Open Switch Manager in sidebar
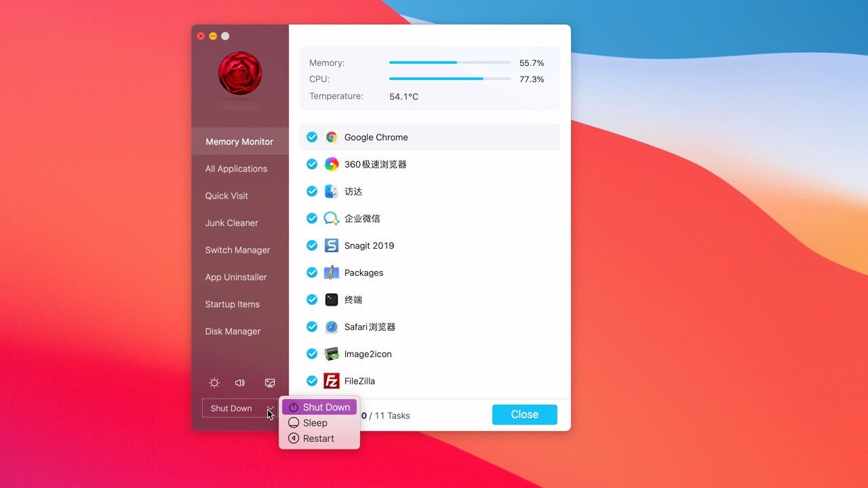The image size is (868, 488). [240, 250]
